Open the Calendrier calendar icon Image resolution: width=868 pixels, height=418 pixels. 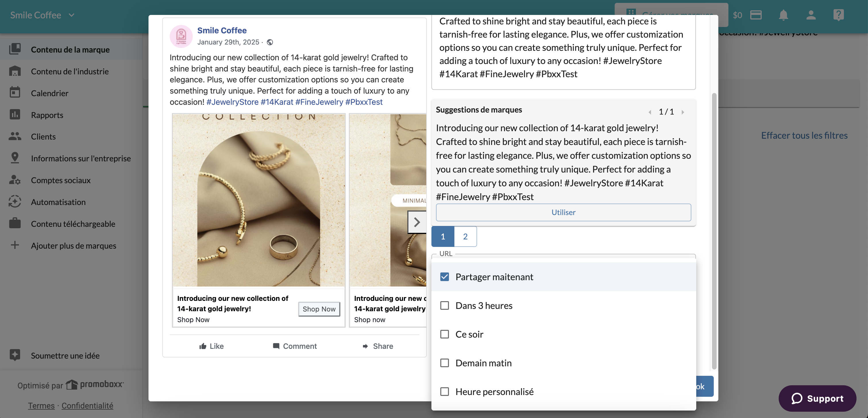pyautogui.click(x=15, y=93)
